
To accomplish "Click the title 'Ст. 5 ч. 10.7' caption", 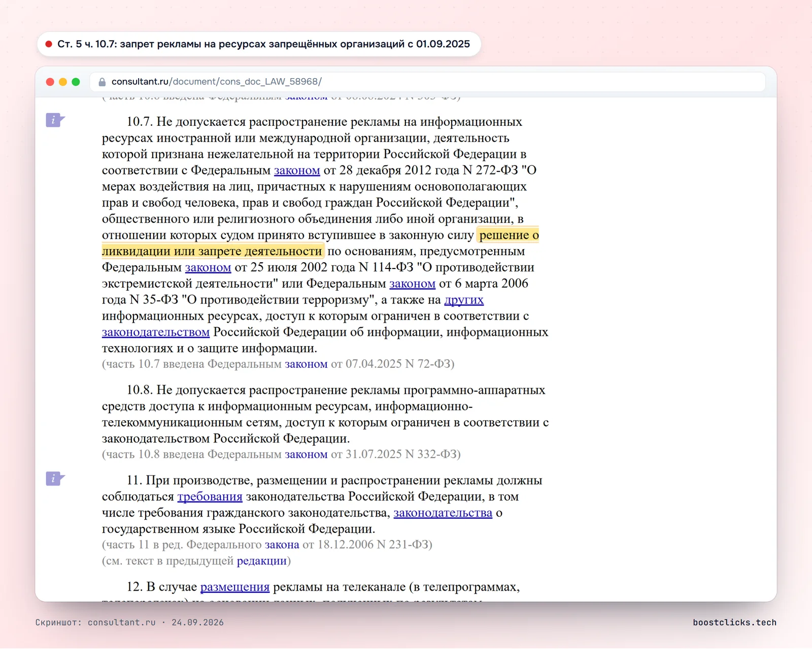I will [x=263, y=44].
